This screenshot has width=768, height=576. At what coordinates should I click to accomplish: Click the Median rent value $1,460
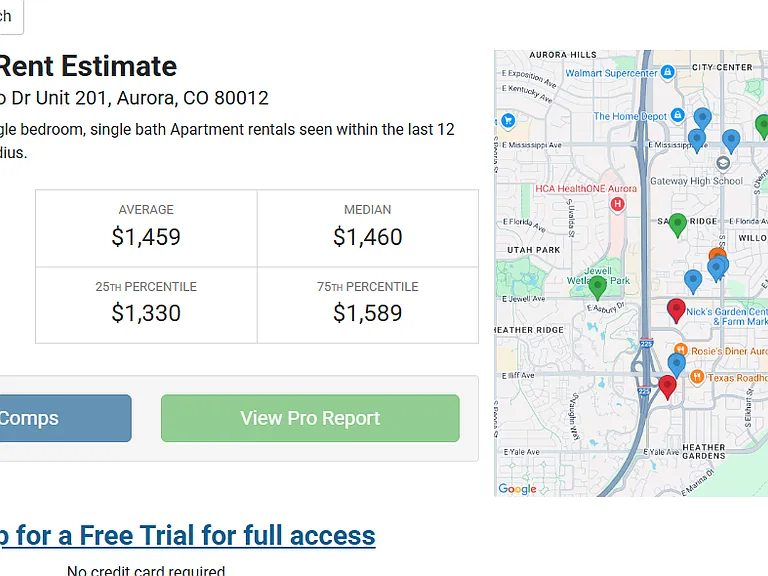(368, 237)
